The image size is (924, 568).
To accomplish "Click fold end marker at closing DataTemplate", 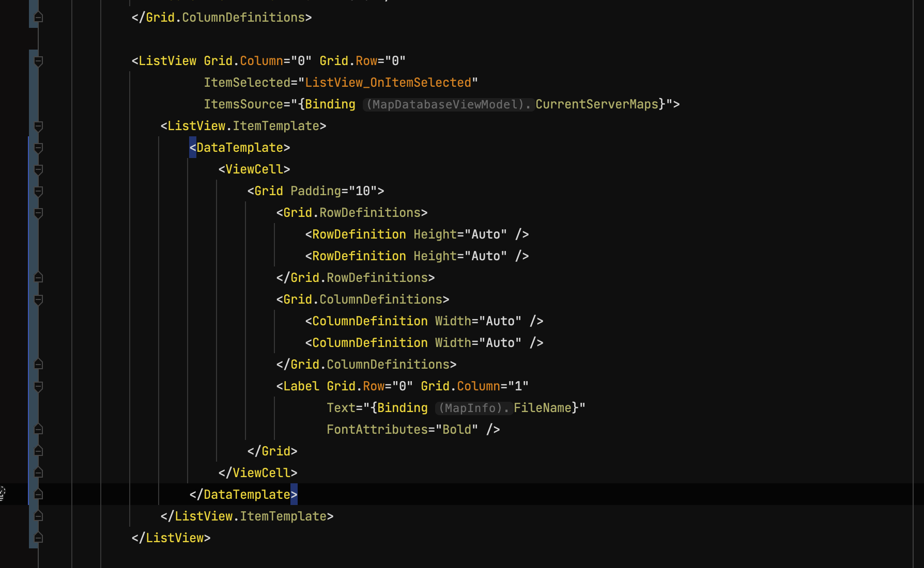I will (38, 494).
